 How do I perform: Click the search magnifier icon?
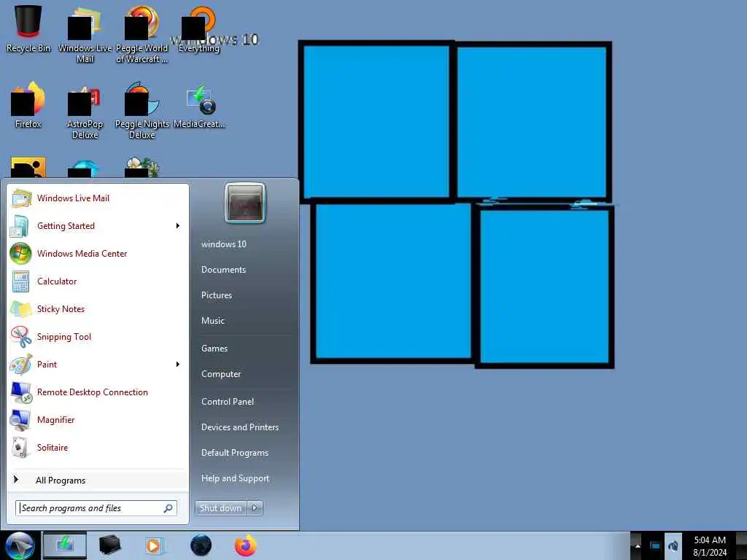point(169,508)
